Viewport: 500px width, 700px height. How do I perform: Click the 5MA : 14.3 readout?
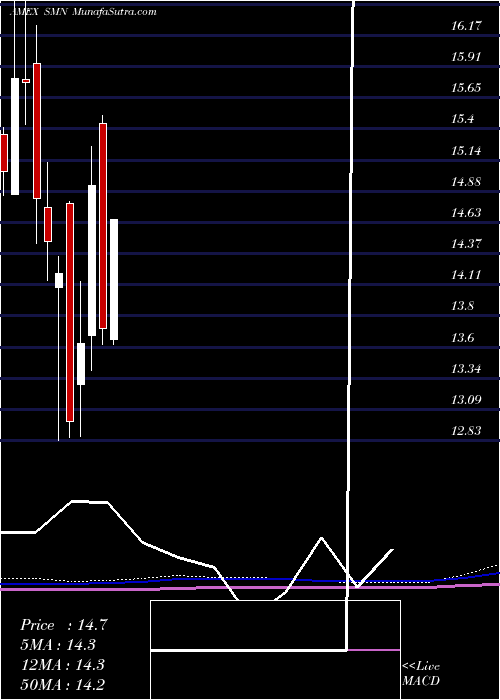[x=58, y=645]
